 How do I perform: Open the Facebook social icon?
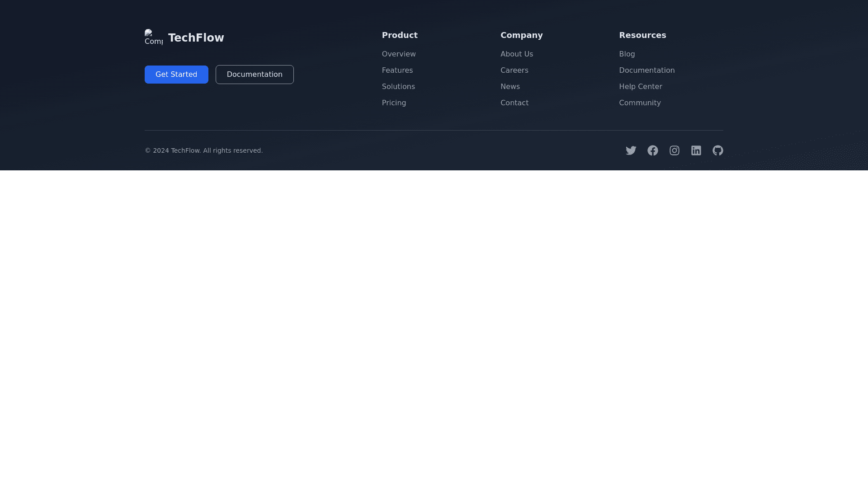(652, 150)
